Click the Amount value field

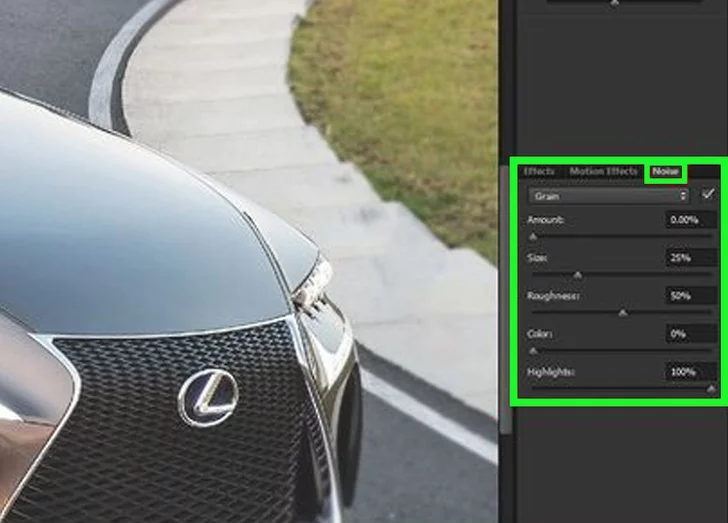691,220
